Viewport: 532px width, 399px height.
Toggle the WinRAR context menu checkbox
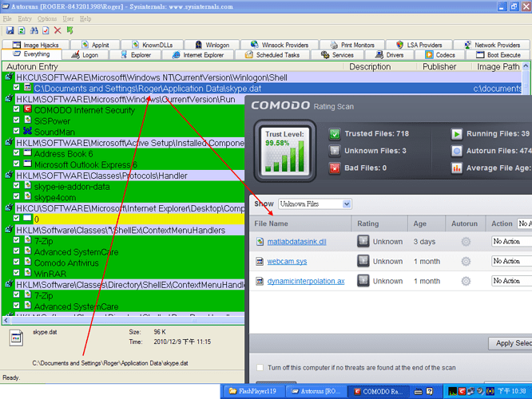click(x=16, y=272)
